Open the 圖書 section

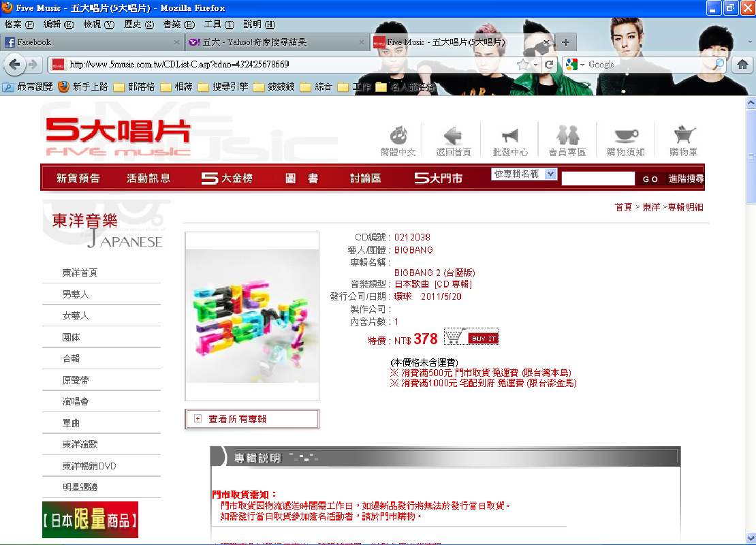click(x=302, y=178)
